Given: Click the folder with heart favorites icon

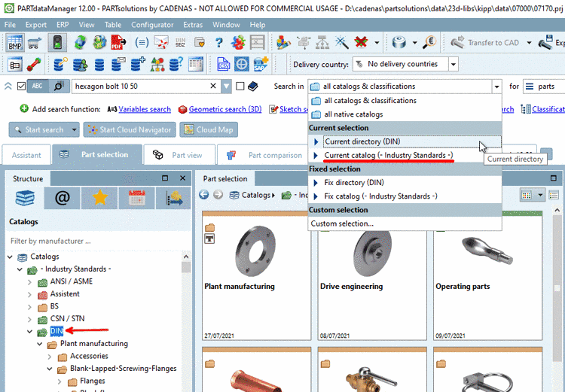Looking at the screenshot, I should click(200, 42).
